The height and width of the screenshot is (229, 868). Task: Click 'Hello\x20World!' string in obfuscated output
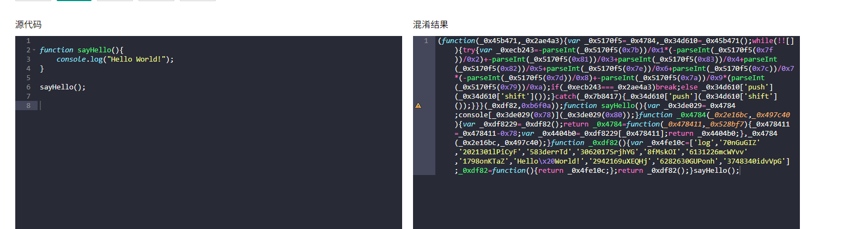click(549, 161)
